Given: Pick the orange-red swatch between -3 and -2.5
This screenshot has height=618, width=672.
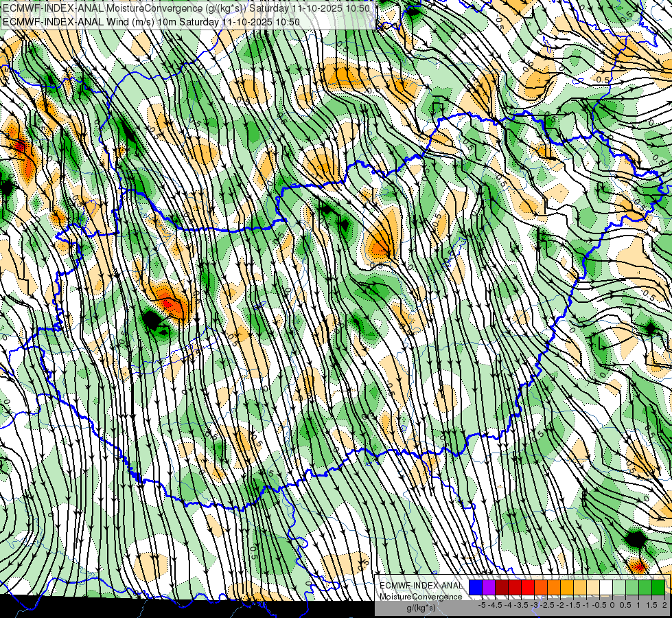Looking at the screenshot, I should tap(541, 587).
